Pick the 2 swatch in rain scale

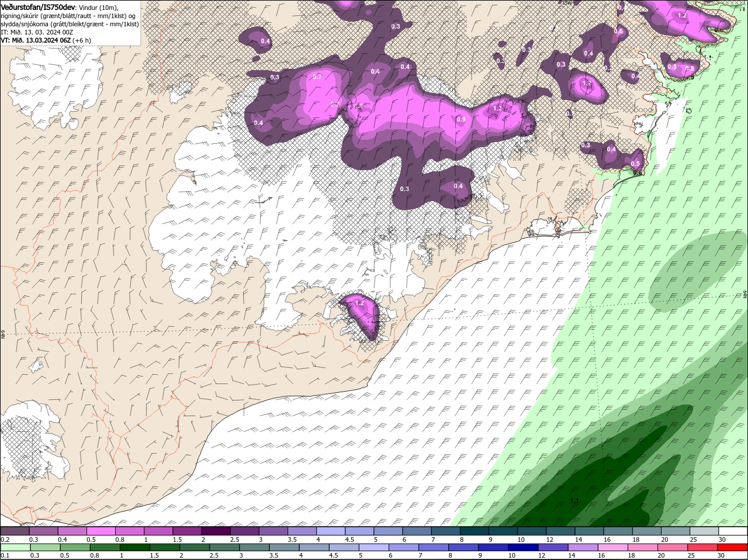click(195, 548)
